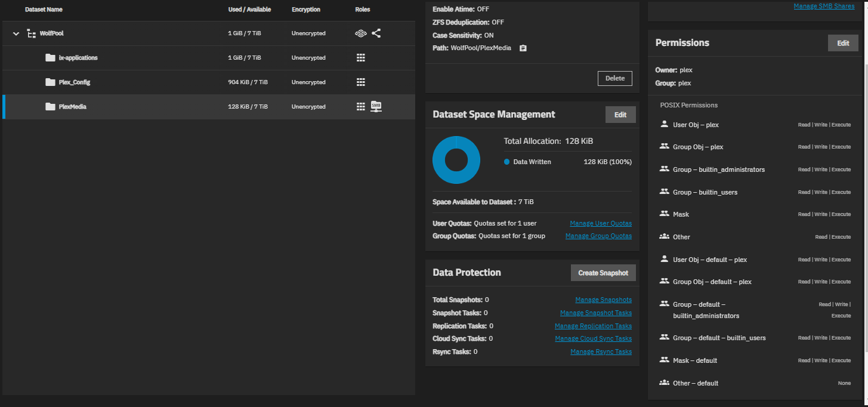Click the icon beside Other – default
The image size is (868, 407).
tap(664, 383)
